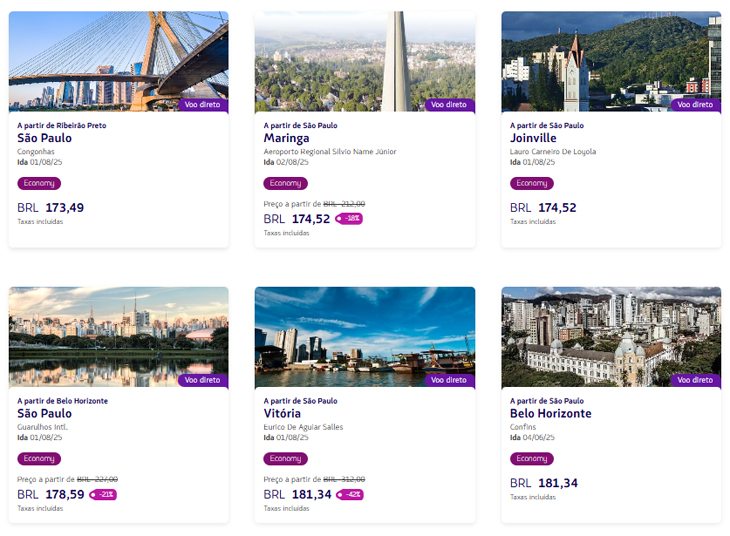Open the Vitória harbor photo thumbnail
This screenshot has width=730, height=536.
pos(365,337)
